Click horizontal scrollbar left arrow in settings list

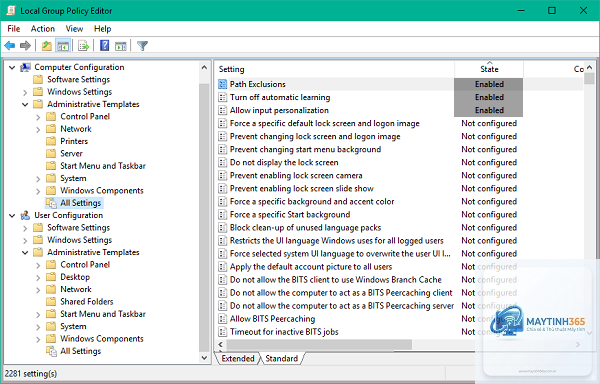point(220,345)
